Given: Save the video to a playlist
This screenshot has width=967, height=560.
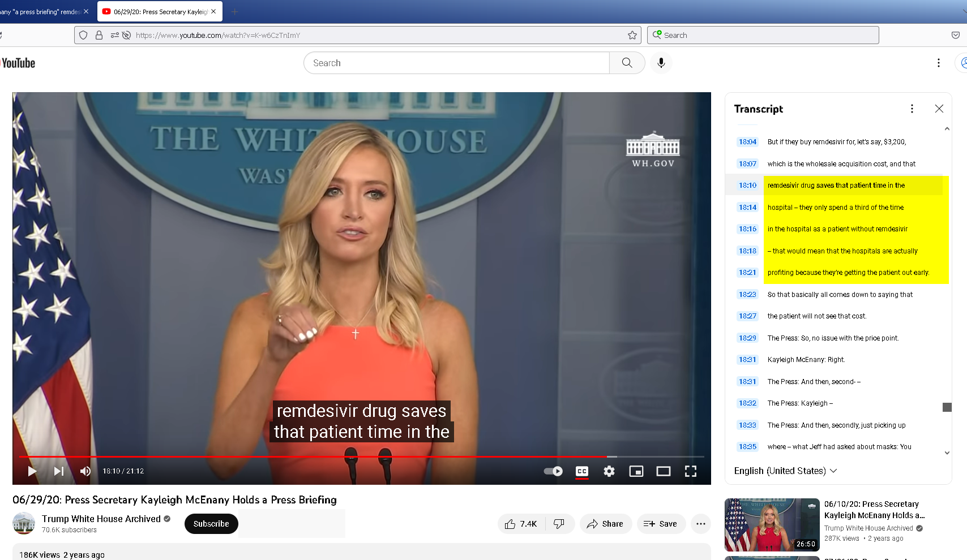Looking at the screenshot, I should 661,524.
